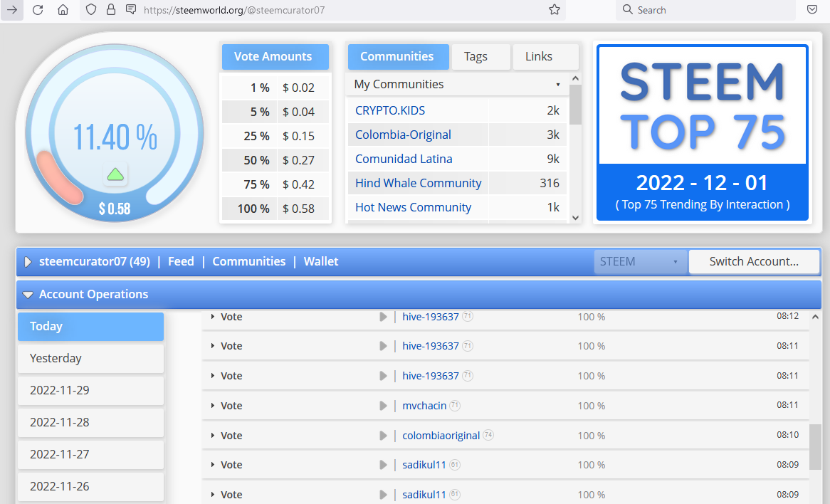Click the 50 % vote amount row

click(x=275, y=160)
